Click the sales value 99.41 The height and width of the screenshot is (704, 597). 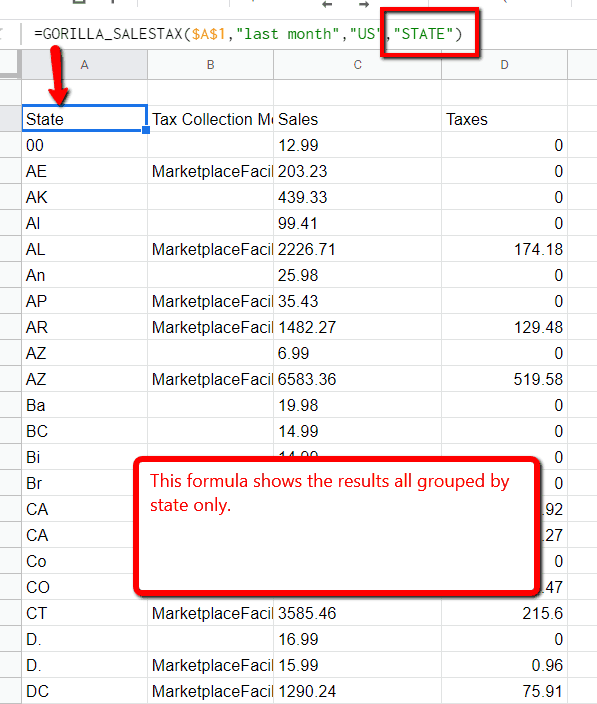point(357,223)
